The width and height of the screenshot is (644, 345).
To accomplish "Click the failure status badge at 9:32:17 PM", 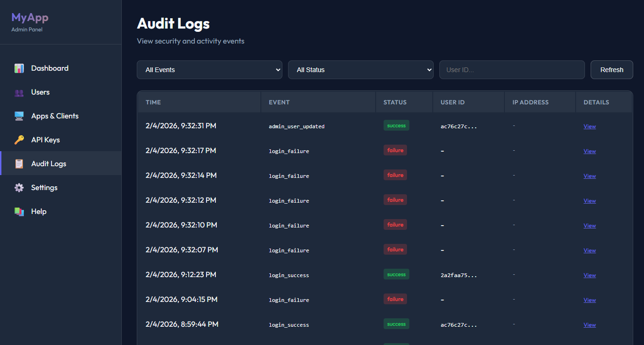I will click(x=395, y=150).
